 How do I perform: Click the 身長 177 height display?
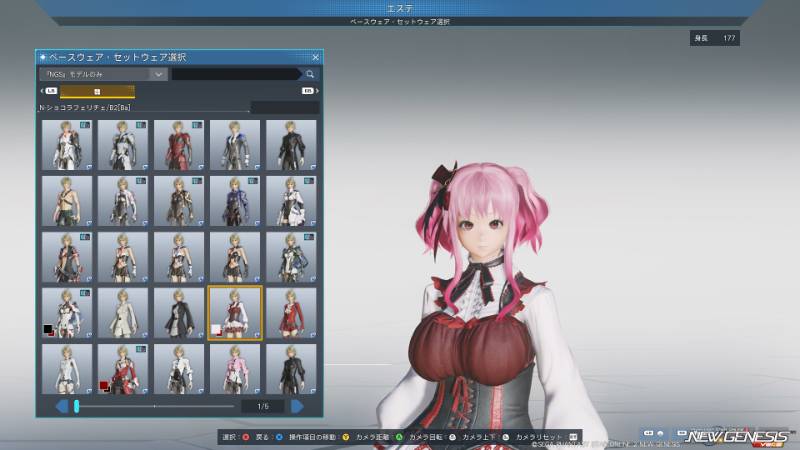click(x=715, y=38)
